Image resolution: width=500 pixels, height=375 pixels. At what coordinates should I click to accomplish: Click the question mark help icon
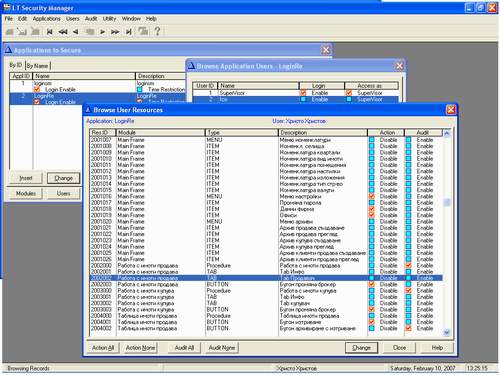pyautogui.click(x=157, y=31)
